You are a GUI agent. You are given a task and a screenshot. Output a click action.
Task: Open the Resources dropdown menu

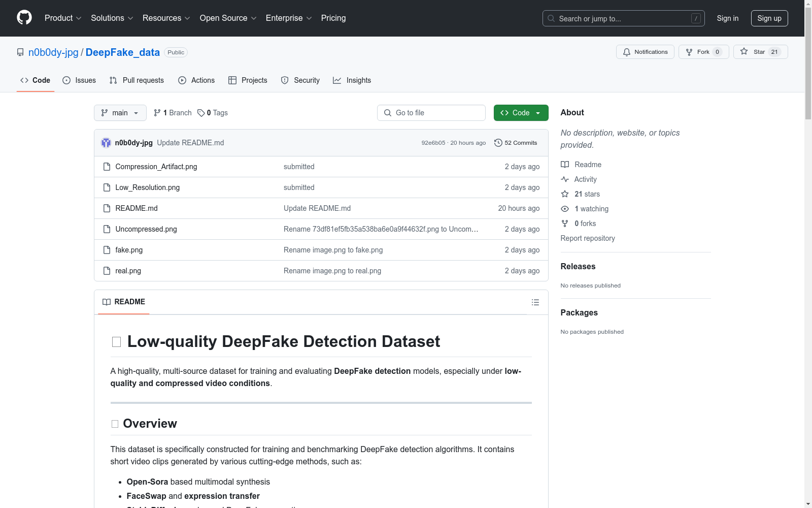click(166, 18)
